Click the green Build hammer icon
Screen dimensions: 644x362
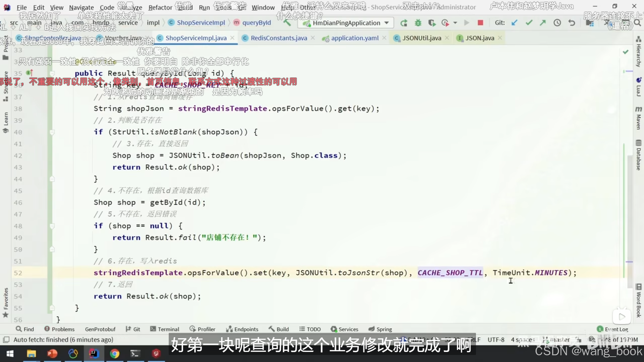click(x=287, y=23)
